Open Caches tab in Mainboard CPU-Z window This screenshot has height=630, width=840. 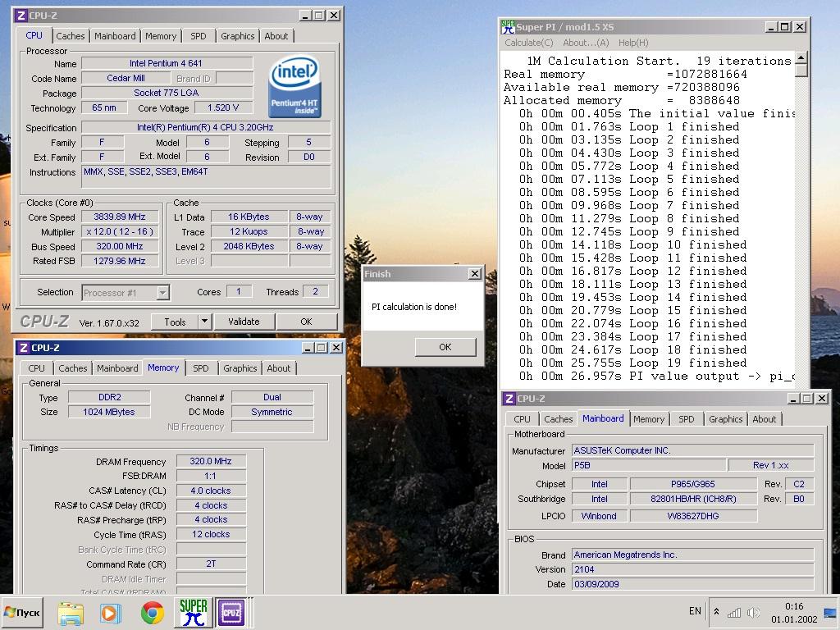(x=558, y=419)
